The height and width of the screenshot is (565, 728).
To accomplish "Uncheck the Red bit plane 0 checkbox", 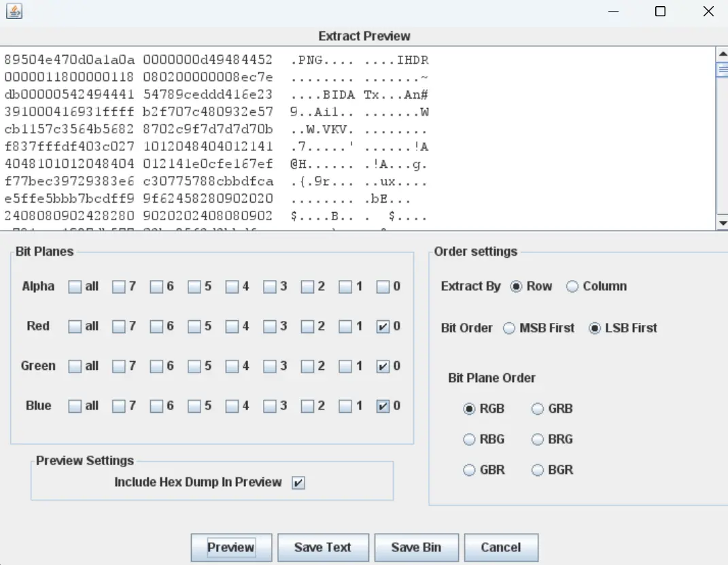I will click(383, 327).
